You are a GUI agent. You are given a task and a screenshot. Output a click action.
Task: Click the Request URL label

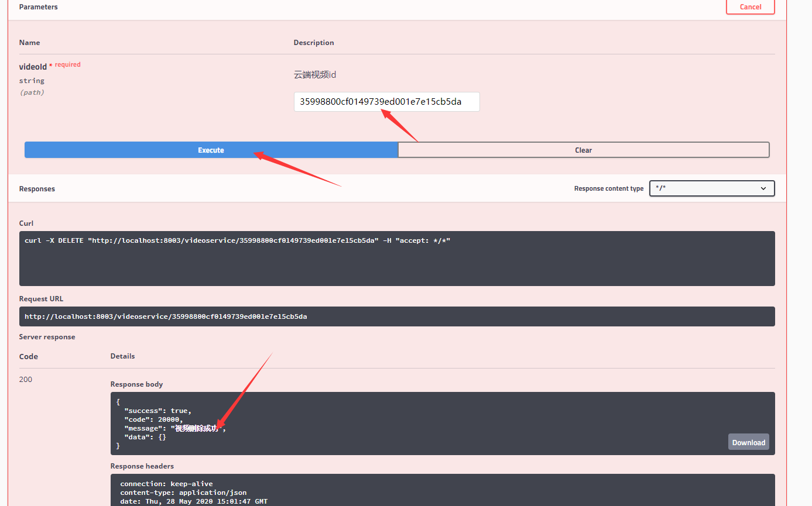point(41,299)
